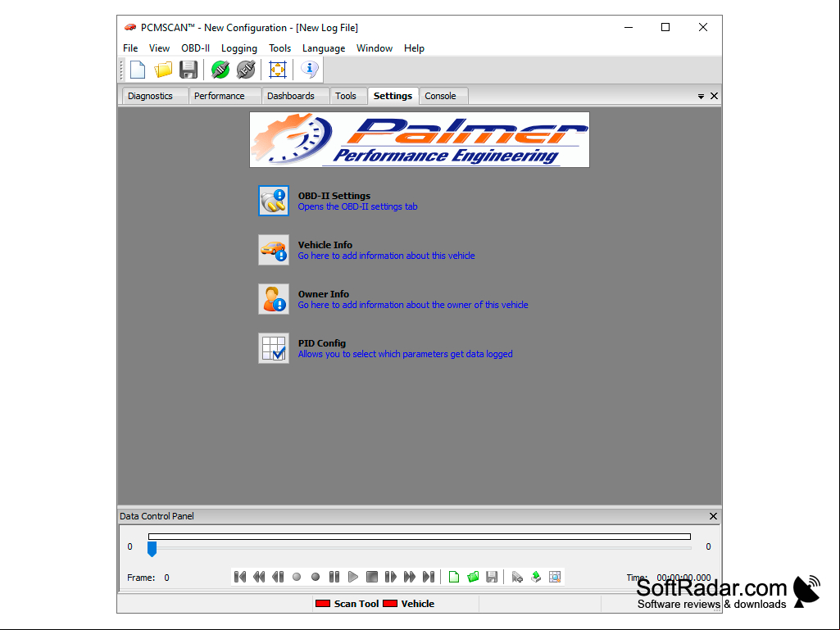The height and width of the screenshot is (630, 840).
Task: Create a new configuration file
Action: coord(138,70)
